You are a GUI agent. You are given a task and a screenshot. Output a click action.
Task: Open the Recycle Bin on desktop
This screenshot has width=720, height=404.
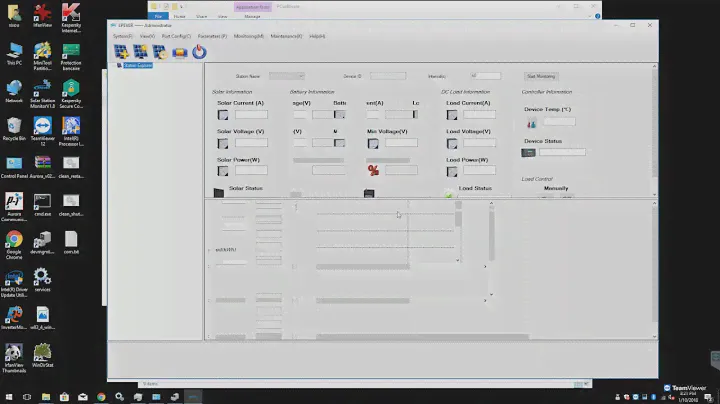click(x=14, y=127)
